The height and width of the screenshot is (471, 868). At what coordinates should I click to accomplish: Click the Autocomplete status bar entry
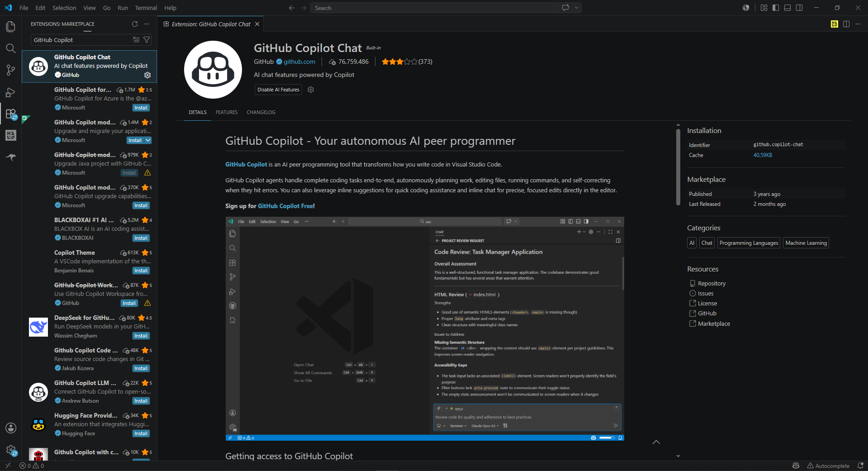(828, 466)
